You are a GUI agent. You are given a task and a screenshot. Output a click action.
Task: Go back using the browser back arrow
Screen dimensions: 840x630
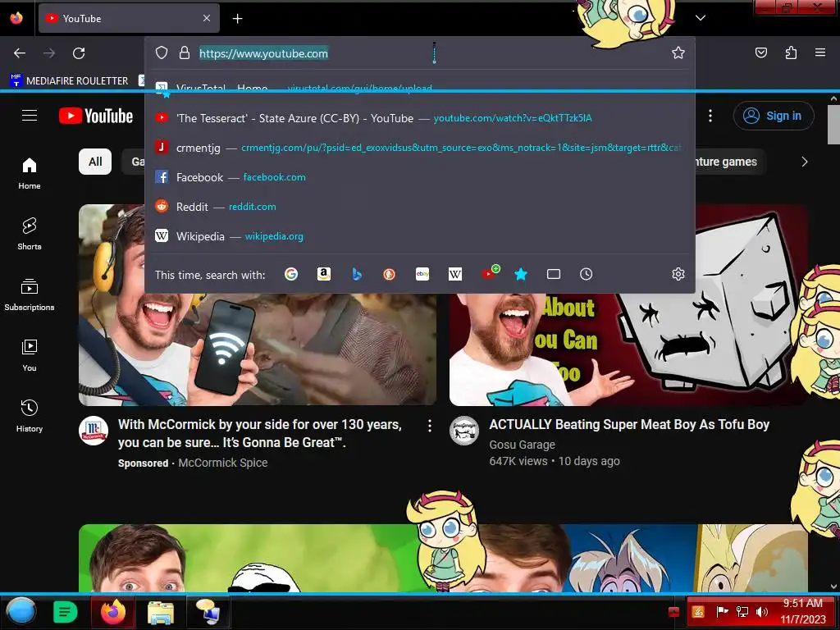(20, 53)
